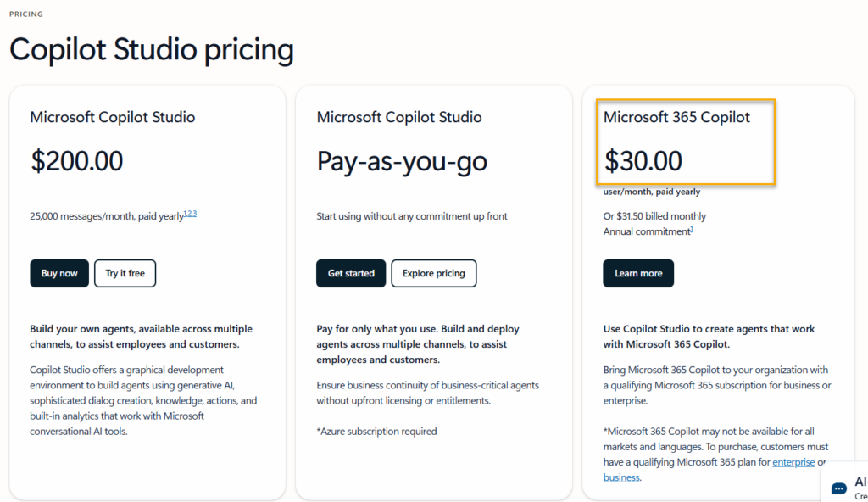Click the PRICING label above heading
868x502 pixels.
26,14
